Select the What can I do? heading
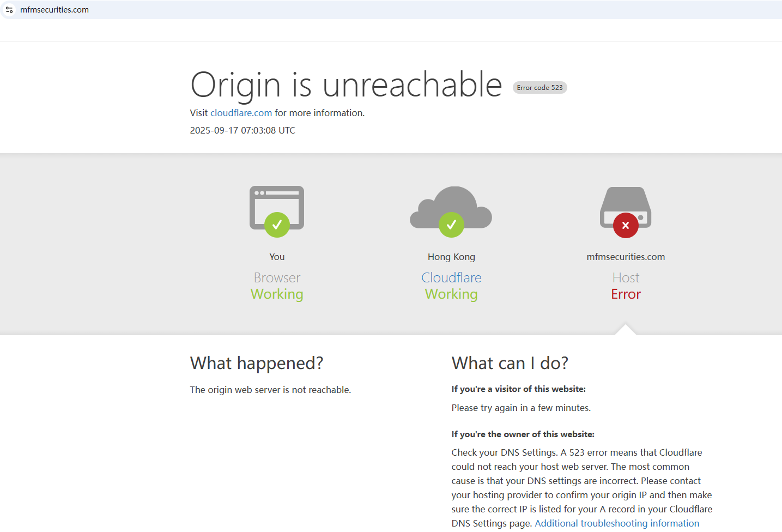The height and width of the screenshot is (532, 782). coord(510,363)
